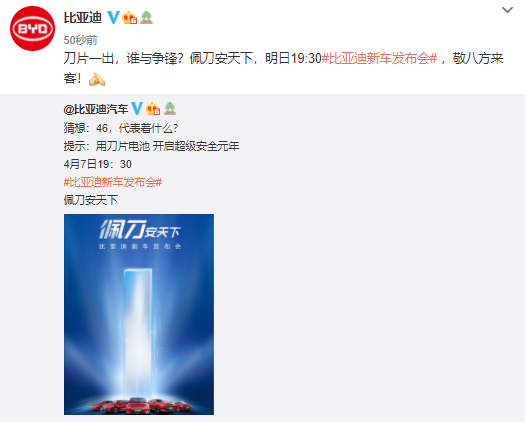Click the blue V badge beside @比亚迪汽车
This screenshot has width=525, height=422.
click(137, 109)
